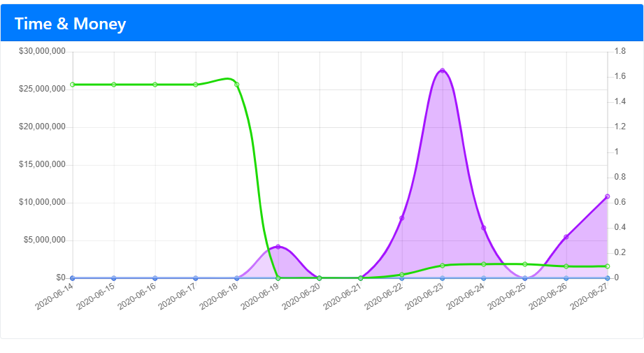Click the green data point on 2020-06-17
This screenshot has width=644, height=353.
(x=196, y=85)
